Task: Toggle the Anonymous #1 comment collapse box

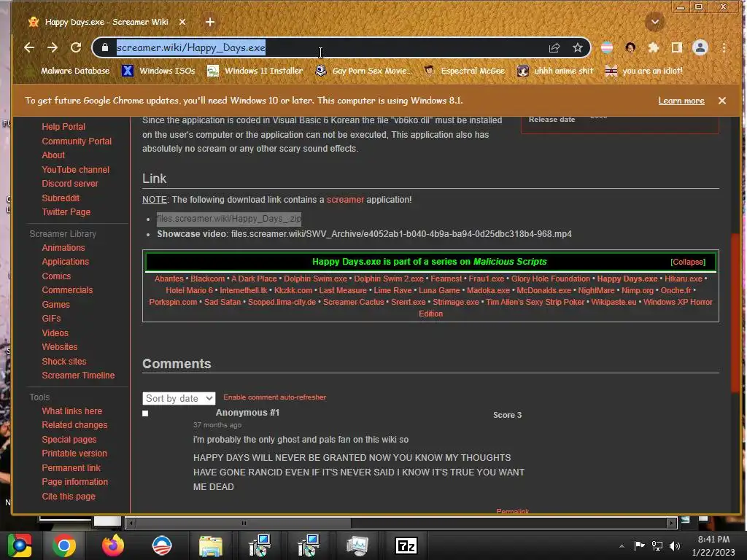Action: pyautogui.click(x=145, y=413)
